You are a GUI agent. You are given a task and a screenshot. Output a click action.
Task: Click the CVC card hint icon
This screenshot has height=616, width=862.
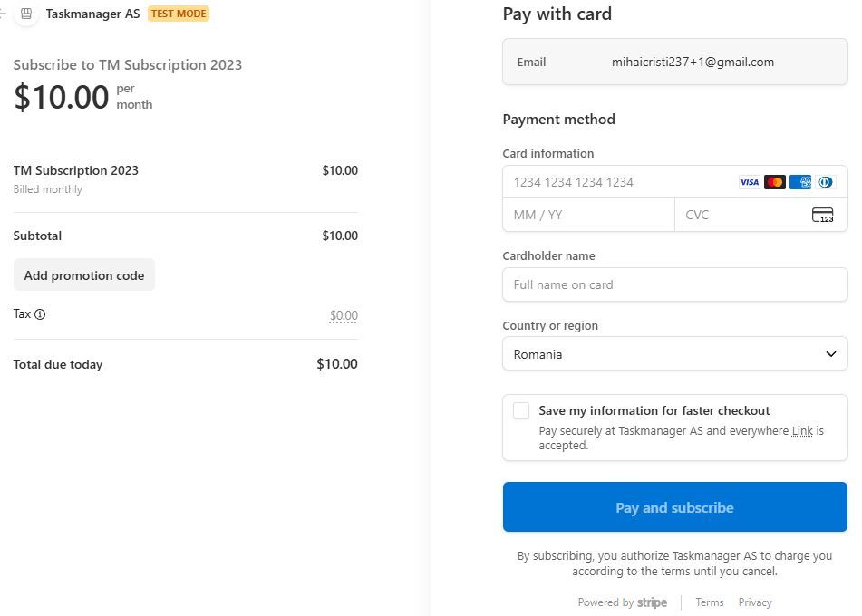coord(822,215)
